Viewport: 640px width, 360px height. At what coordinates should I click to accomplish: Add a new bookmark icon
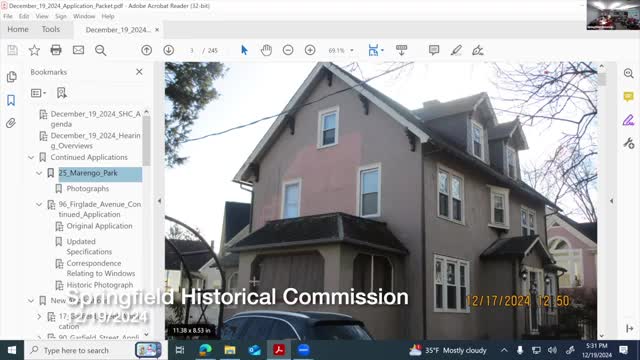tap(62, 93)
